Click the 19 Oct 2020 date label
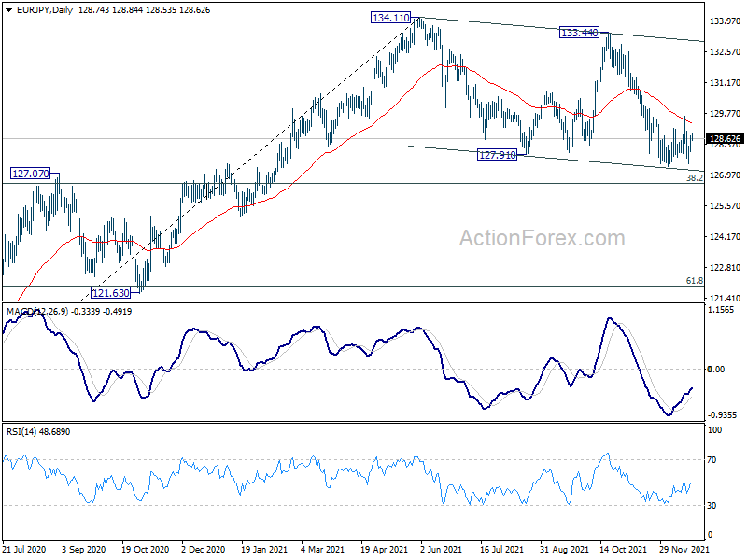The height and width of the screenshot is (560, 747). 146,550
